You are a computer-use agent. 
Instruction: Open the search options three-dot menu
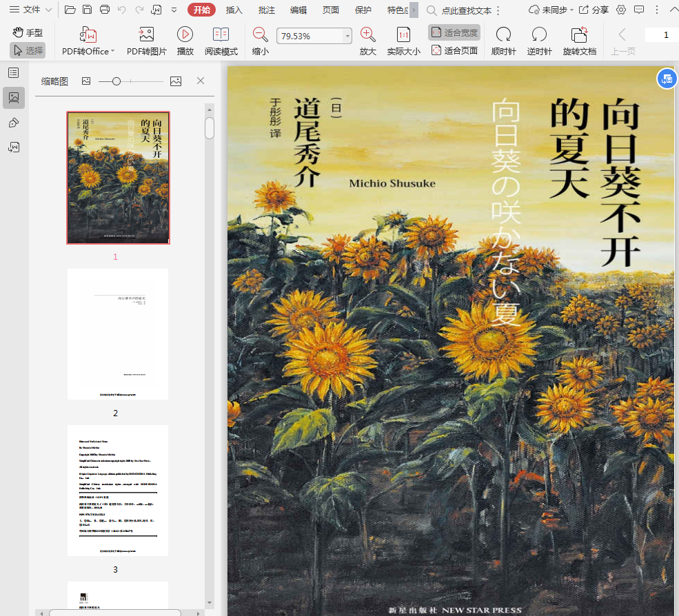tap(498, 10)
